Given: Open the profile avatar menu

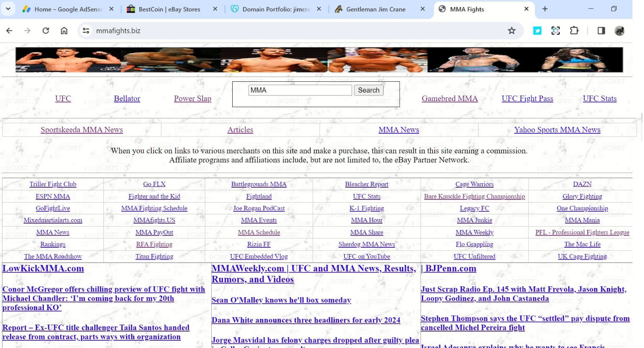Looking at the screenshot, I should click(619, 31).
